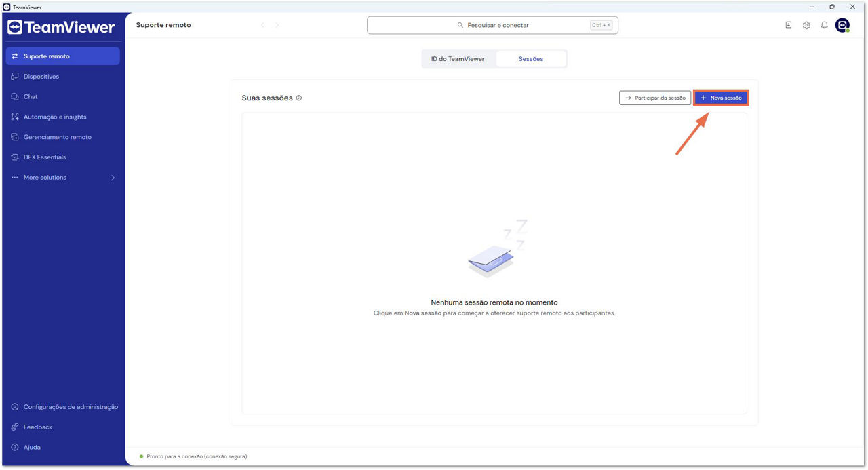Click the Chat bubble icon

pos(15,97)
